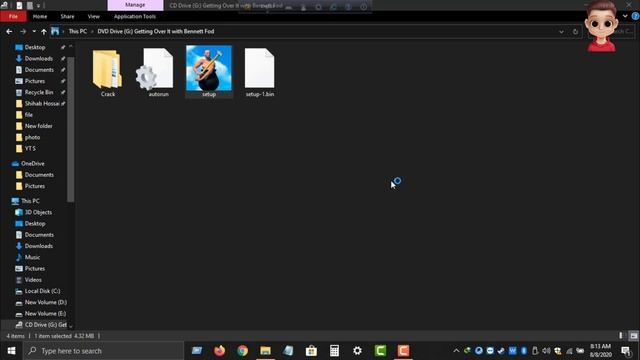Screen dimensions: 640x360
Task: Open New Volume (E:) in the sidebar
Action: click(x=45, y=313)
